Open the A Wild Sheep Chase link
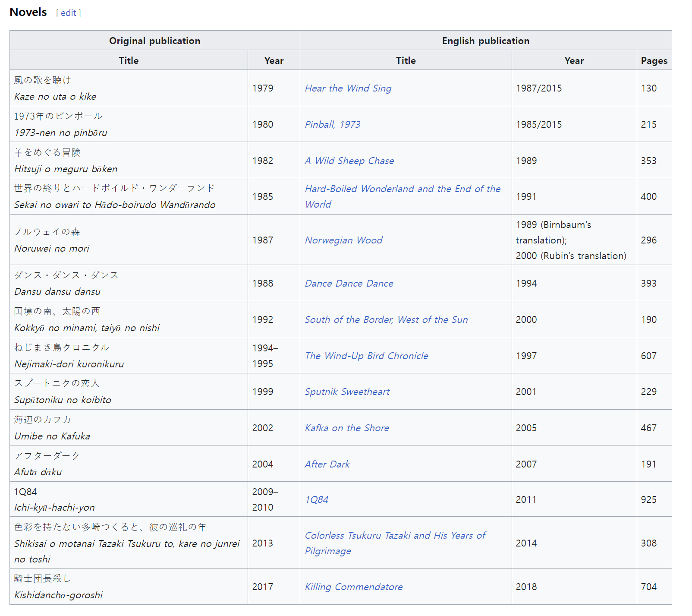692x616 pixels. 349,161
